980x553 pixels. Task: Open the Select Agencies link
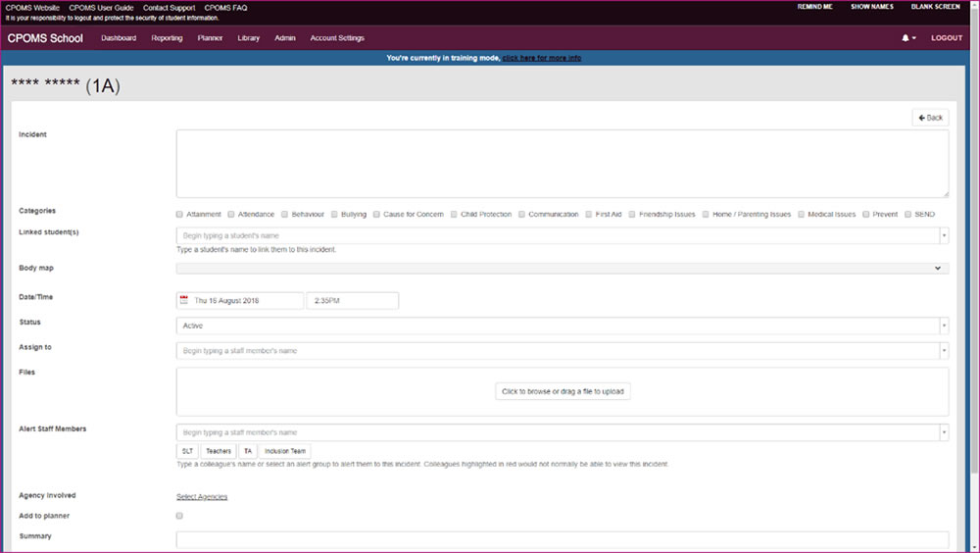[x=202, y=497]
